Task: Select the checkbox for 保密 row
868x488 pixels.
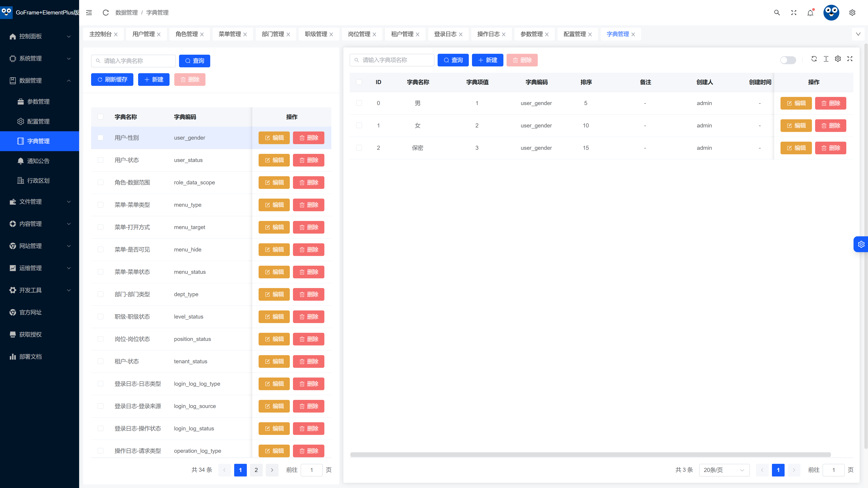Action: coord(359,148)
